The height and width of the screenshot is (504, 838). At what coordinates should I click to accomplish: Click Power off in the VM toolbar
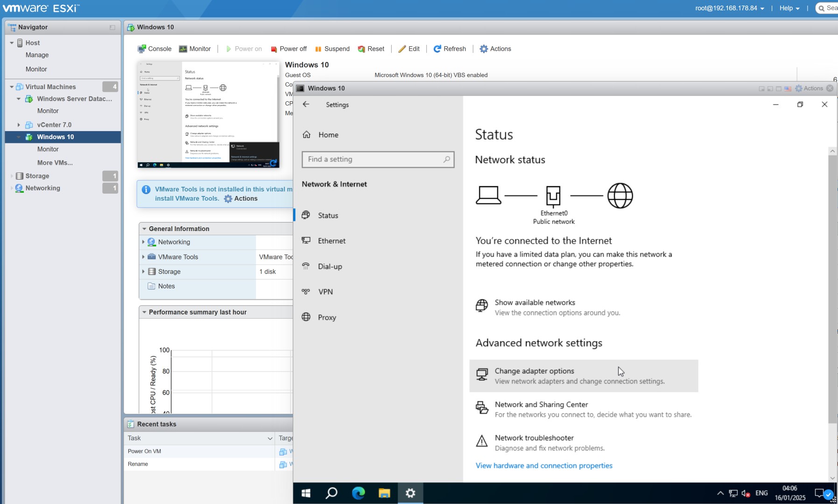(x=289, y=49)
